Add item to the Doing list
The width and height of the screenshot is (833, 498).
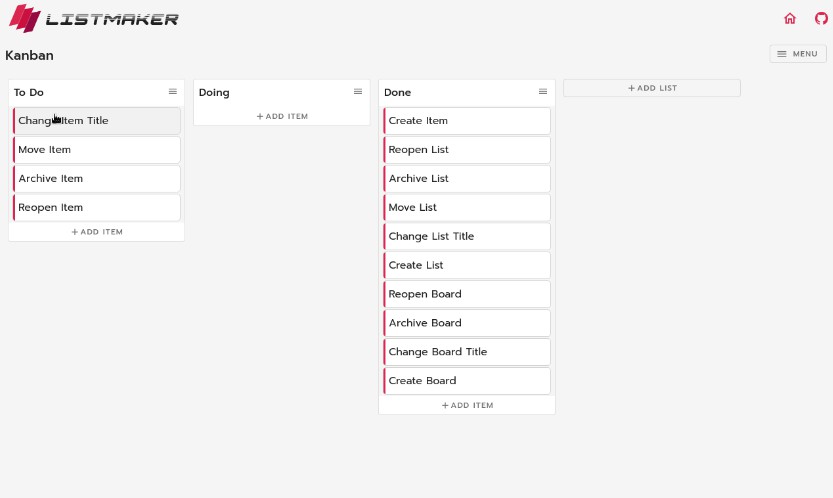[x=282, y=117]
